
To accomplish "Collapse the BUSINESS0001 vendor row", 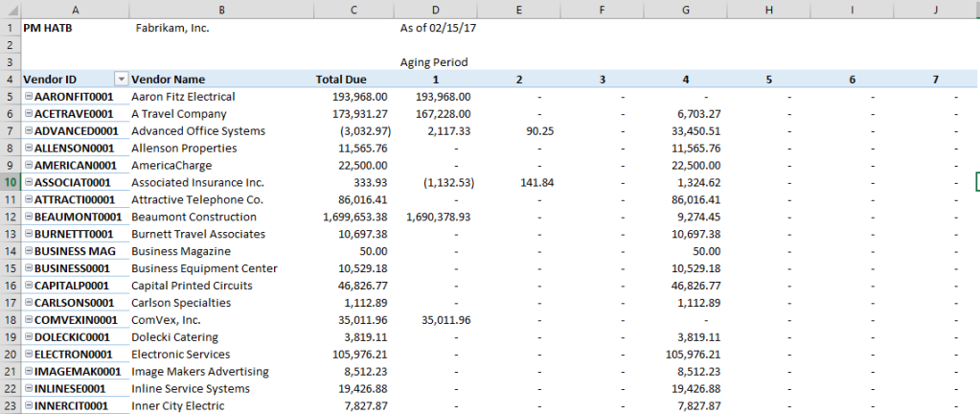I will coord(28,268).
